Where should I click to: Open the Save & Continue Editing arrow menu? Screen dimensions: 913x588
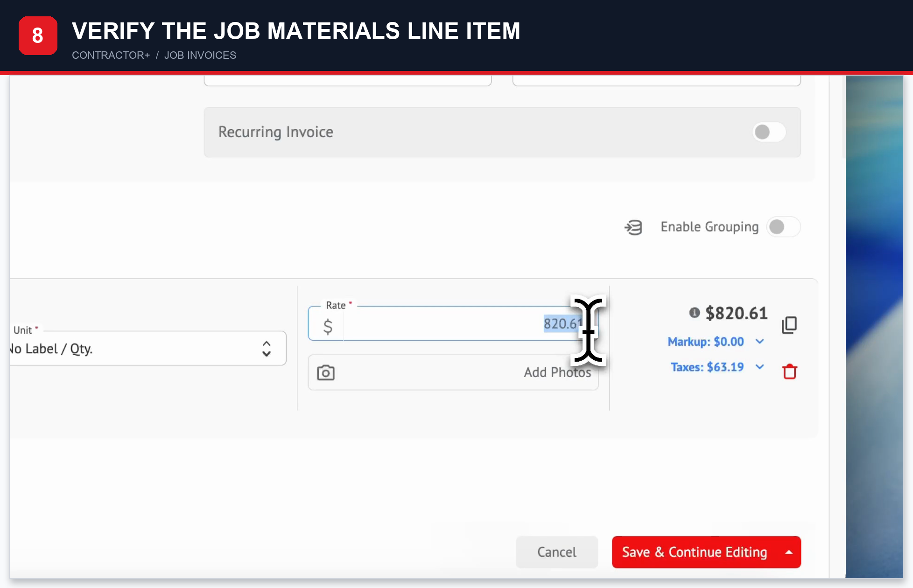click(789, 552)
